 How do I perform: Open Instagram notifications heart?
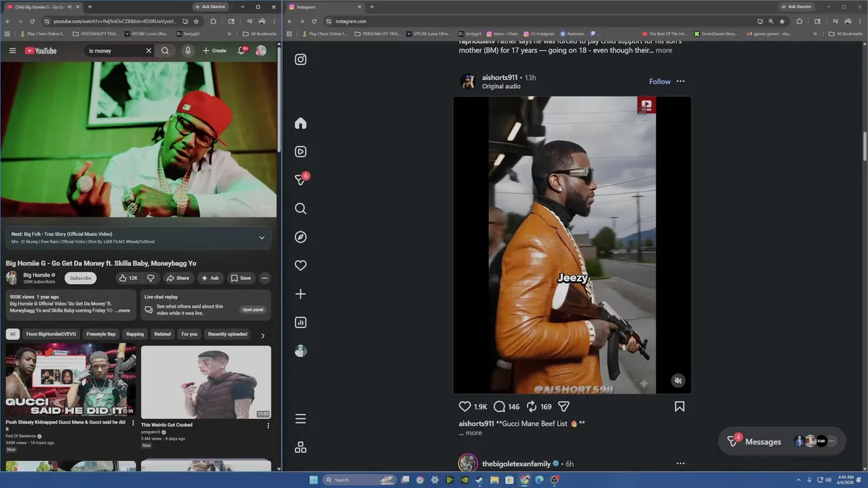pos(300,266)
